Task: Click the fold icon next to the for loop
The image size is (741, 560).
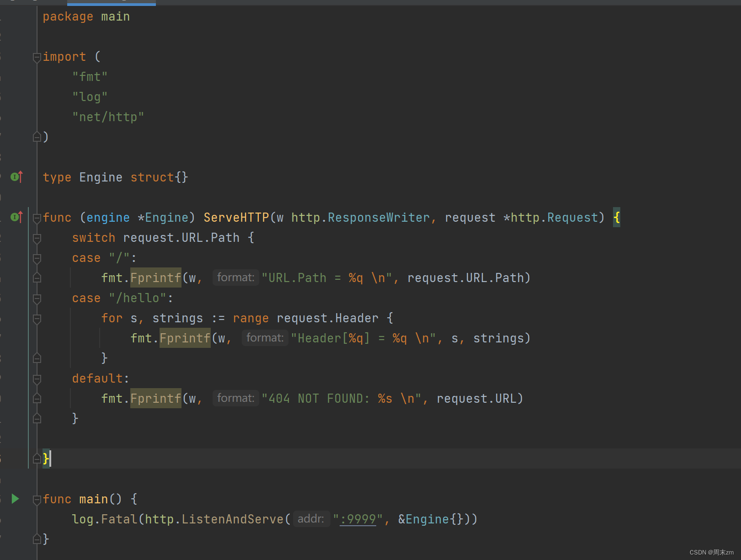Action: point(37,319)
